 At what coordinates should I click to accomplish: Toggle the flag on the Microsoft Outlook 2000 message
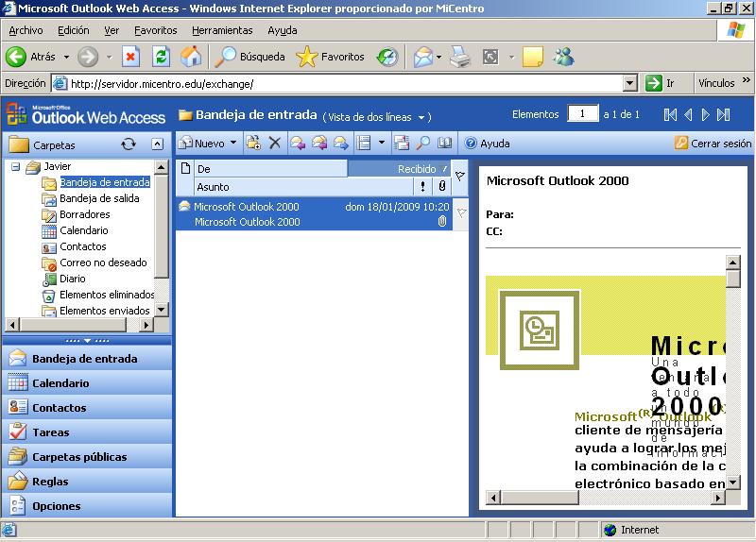pyautogui.click(x=461, y=213)
